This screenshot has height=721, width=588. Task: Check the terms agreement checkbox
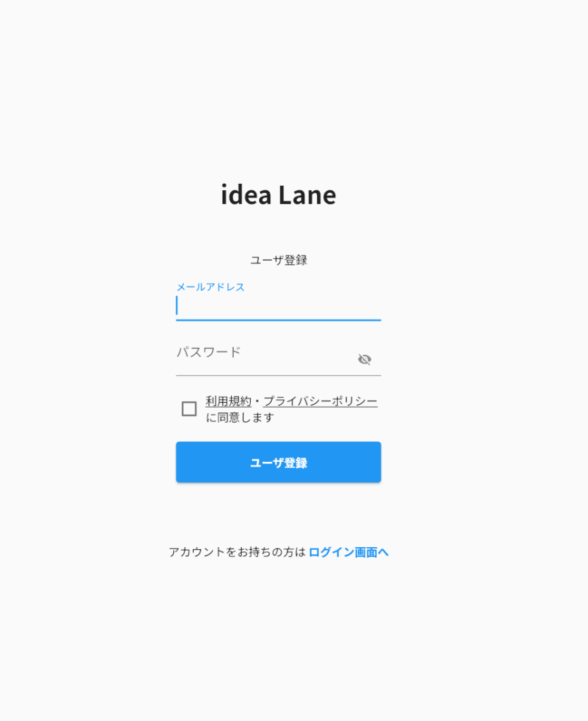189,409
